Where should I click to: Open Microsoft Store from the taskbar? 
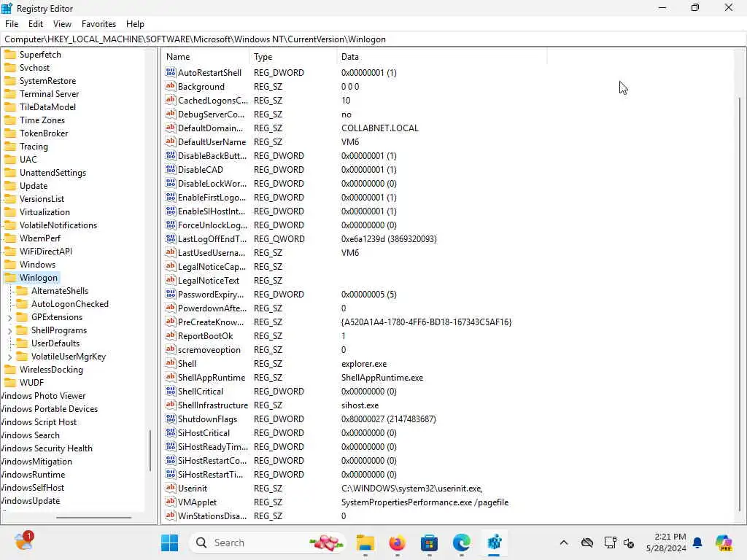point(429,542)
